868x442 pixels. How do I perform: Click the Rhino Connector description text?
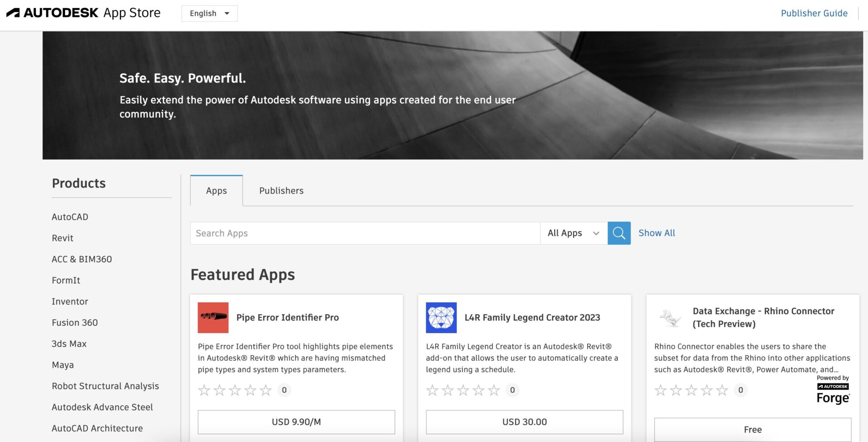752,358
